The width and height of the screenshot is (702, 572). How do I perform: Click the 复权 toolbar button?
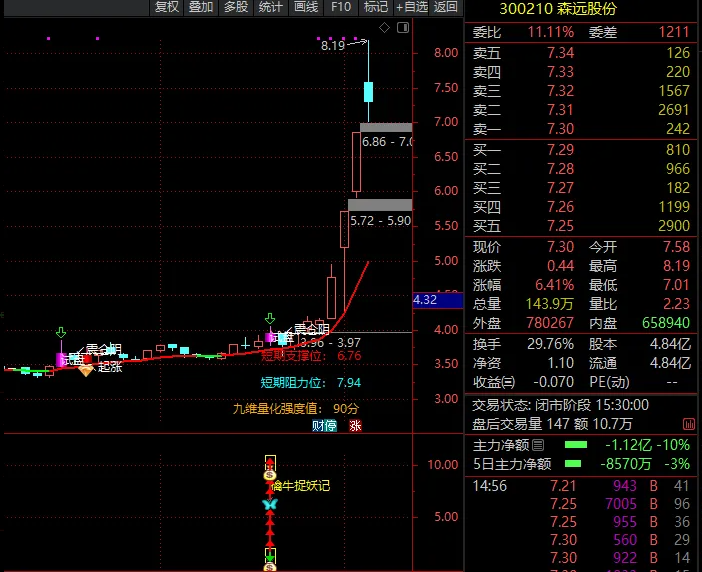coord(166,7)
